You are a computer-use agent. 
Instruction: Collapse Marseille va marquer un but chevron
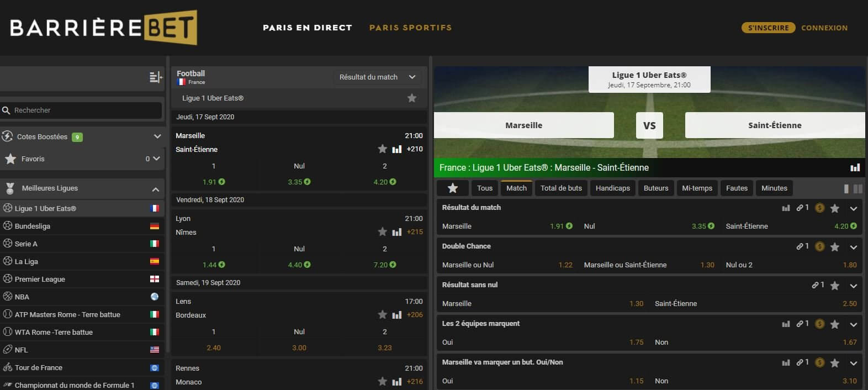854,363
